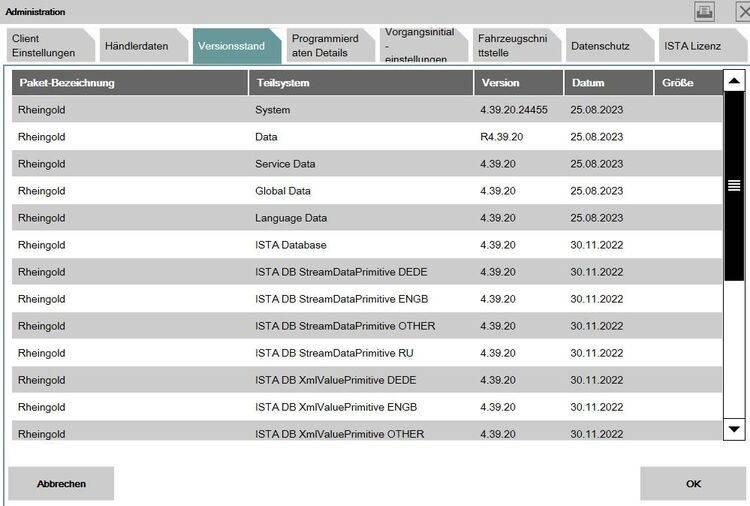Select the 'Global Data' row cell
This screenshot has width=750, height=506.
click(x=283, y=191)
